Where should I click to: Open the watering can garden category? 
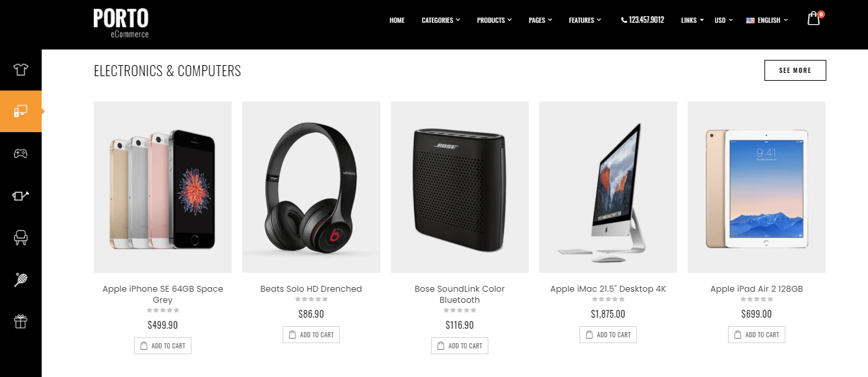21,195
